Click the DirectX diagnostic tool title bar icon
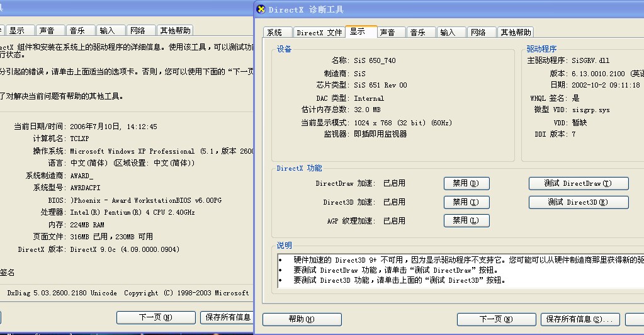The width and height of the screenshot is (644, 335). point(261,9)
